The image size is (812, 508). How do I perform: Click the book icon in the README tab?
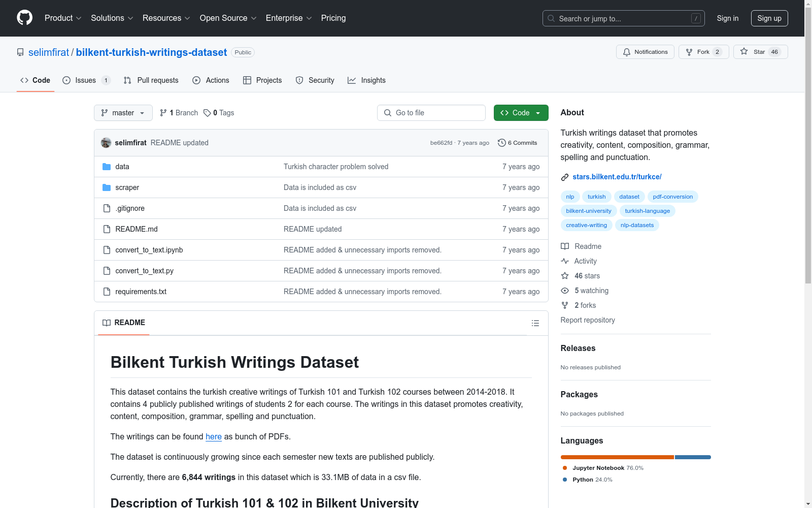point(107,323)
